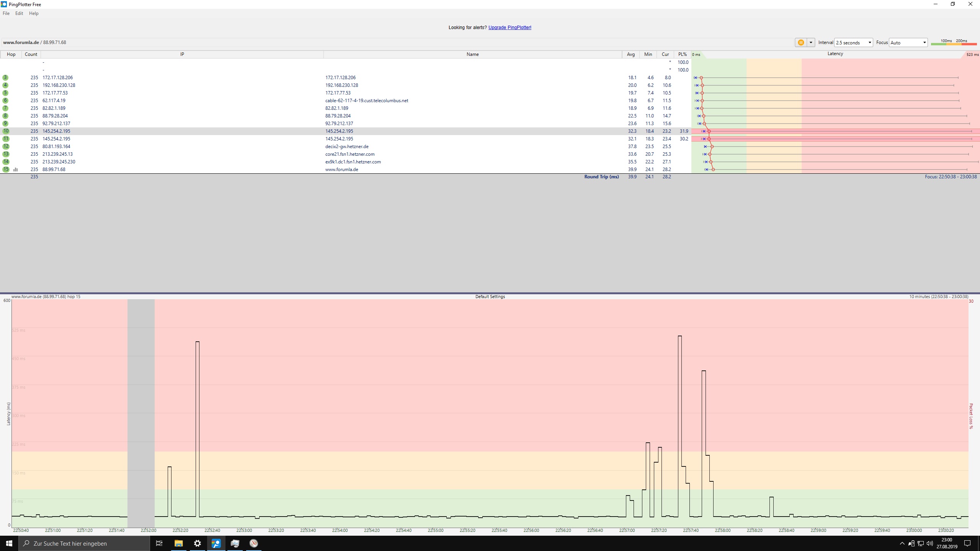Pause tracing with the orange pause button
The height and width of the screenshot is (551, 980).
pyautogui.click(x=801, y=42)
